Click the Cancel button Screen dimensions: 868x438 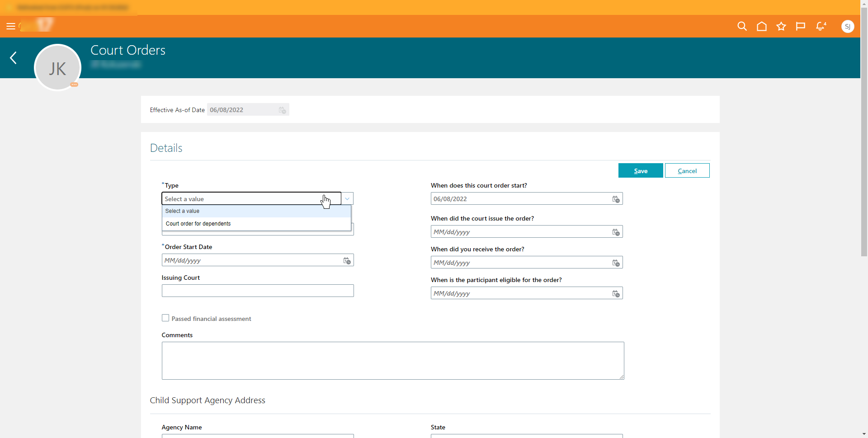[x=687, y=170]
